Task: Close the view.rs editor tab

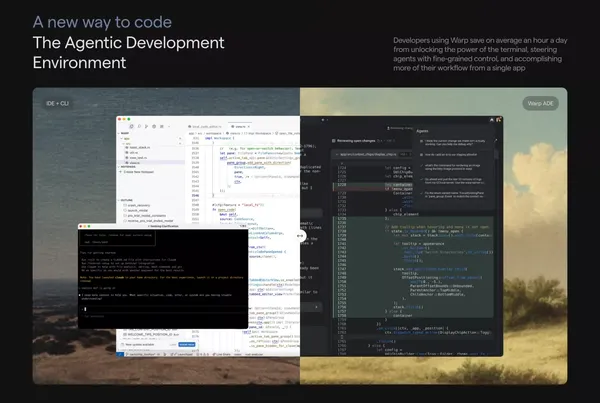Action: point(249,126)
